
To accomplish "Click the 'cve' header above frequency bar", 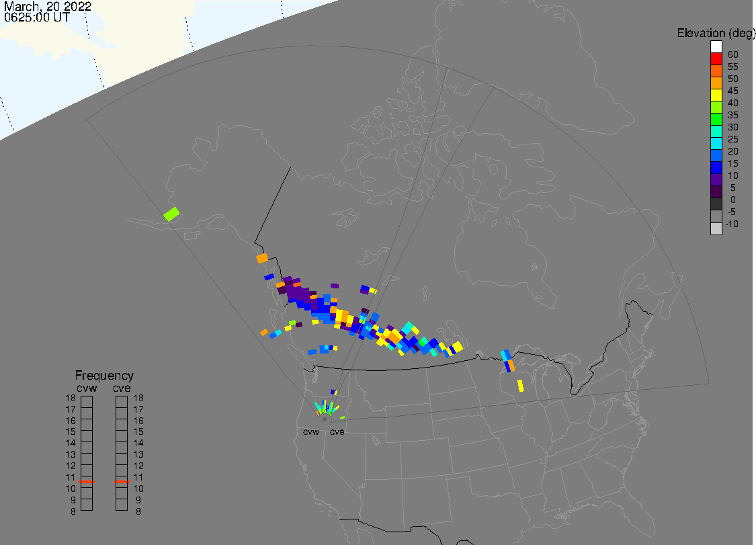I will 122,388.
